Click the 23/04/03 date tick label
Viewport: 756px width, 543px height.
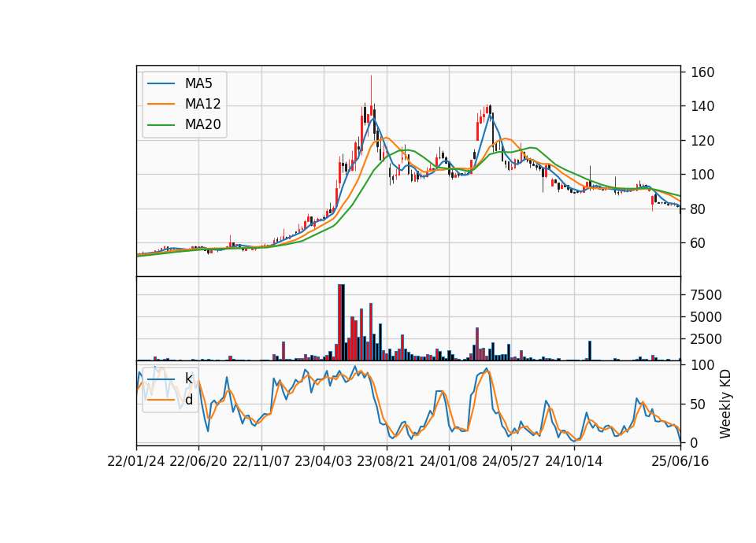[x=324, y=461]
